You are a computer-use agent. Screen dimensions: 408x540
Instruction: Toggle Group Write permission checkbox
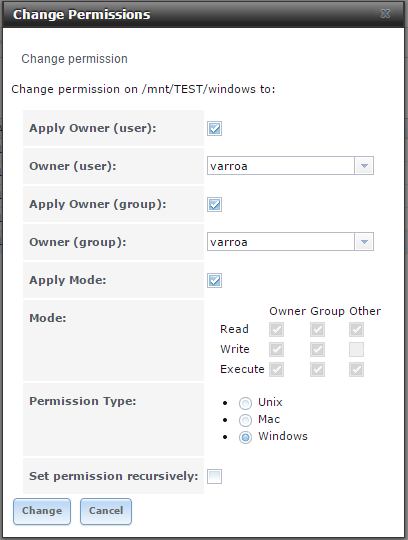[x=317, y=350]
